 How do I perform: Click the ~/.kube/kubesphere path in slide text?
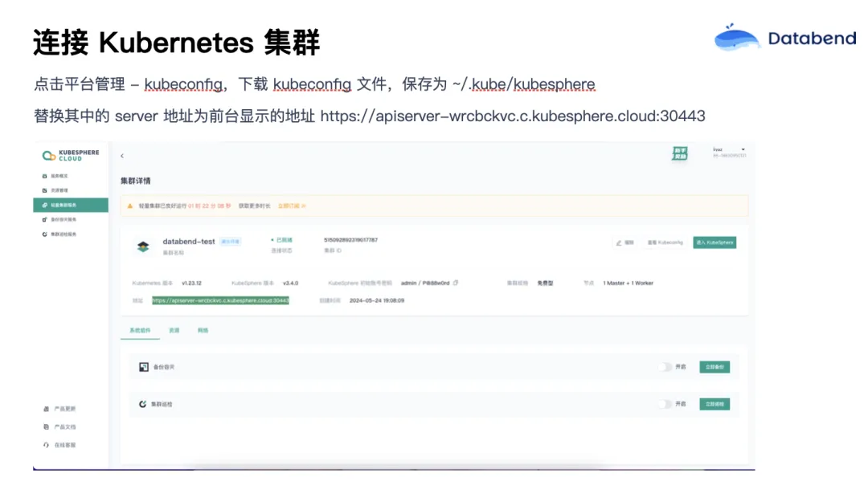[524, 84]
